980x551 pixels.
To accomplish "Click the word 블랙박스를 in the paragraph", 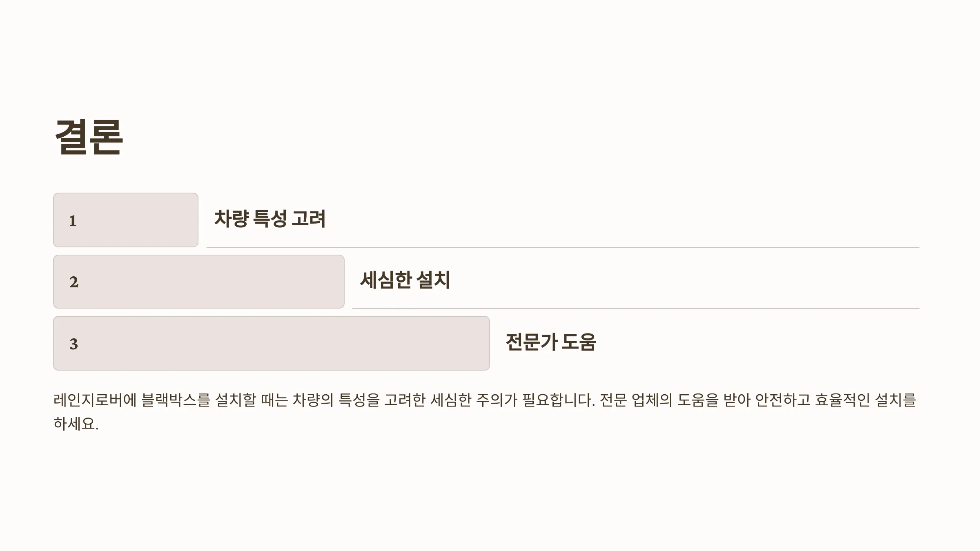I will tap(176, 400).
